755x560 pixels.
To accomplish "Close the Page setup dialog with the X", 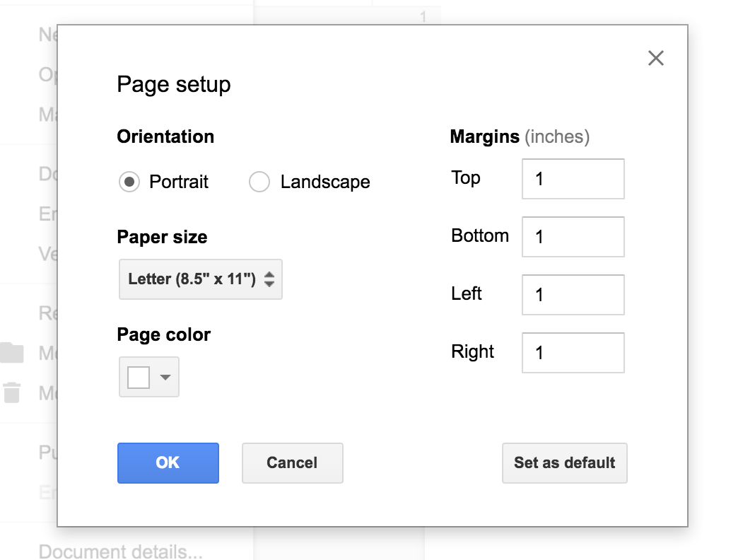I will [x=656, y=58].
